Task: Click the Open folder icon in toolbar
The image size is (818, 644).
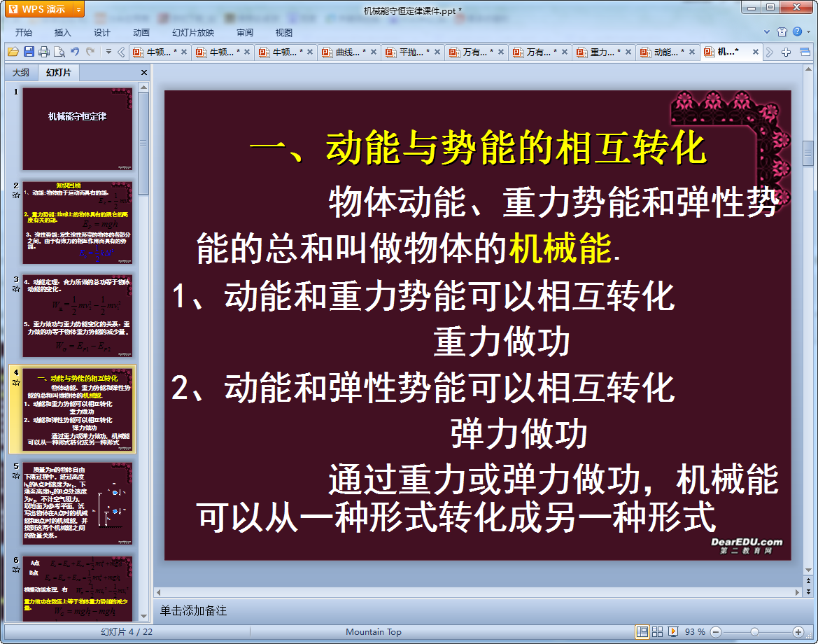Action: [x=13, y=52]
